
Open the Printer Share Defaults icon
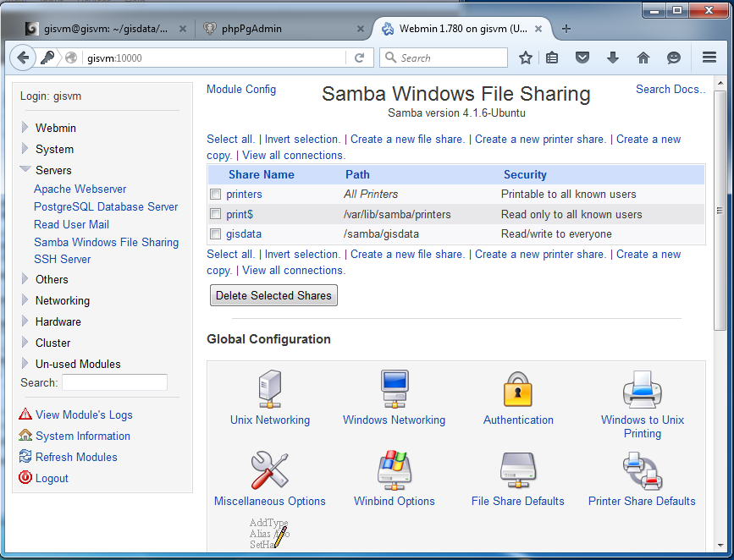(x=643, y=470)
